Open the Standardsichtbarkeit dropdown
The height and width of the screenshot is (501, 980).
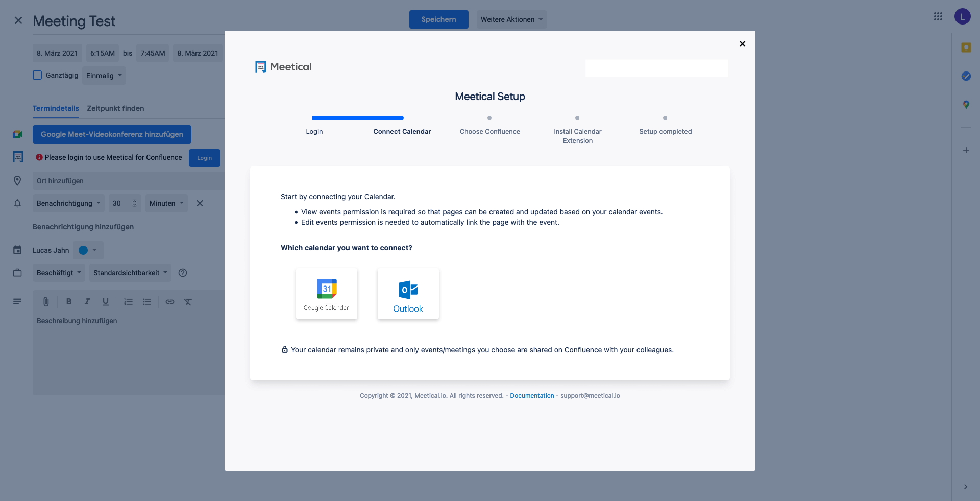(130, 273)
